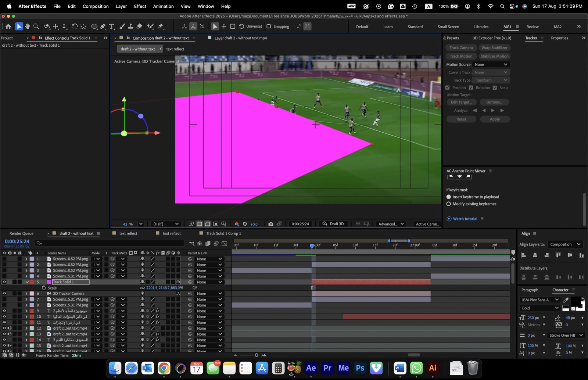
Task: Open the Composition menu
Action: pyautogui.click(x=96, y=6)
